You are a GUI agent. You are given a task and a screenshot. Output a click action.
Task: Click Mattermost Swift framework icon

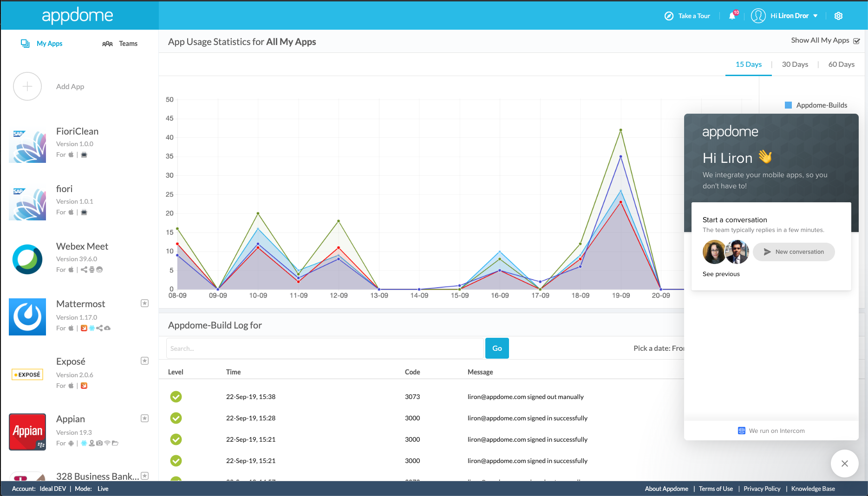click(x=84, y=328)
